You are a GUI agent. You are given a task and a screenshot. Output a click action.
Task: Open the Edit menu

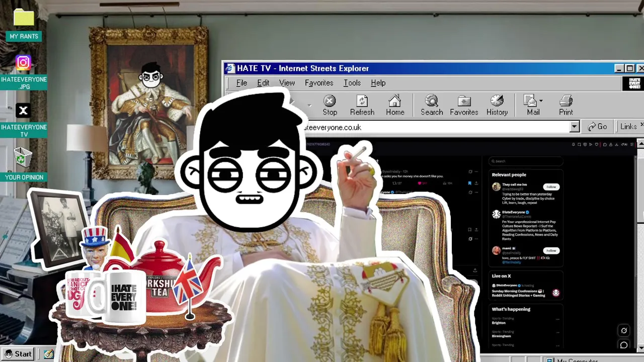pyautogui.click(x=263, y=83)
